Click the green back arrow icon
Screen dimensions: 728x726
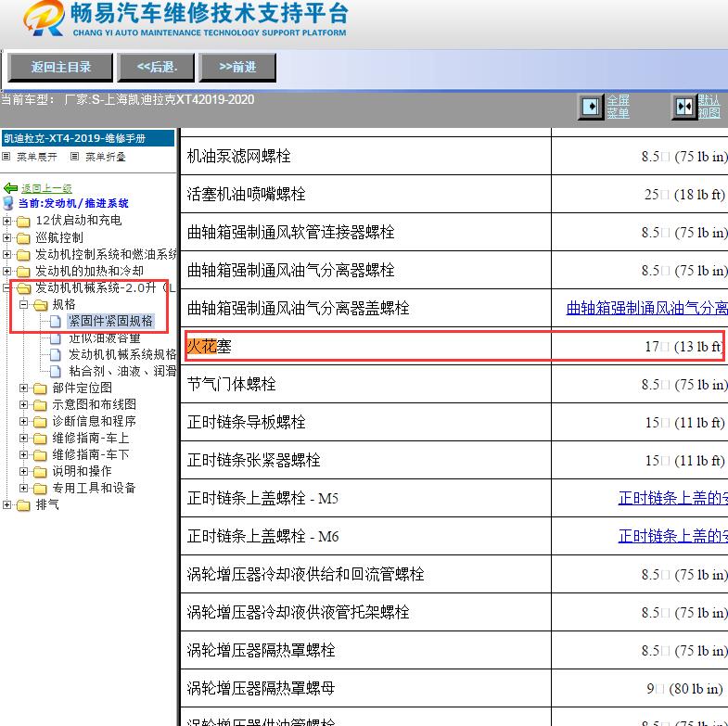pyautogui.click(x=10, y=188)
